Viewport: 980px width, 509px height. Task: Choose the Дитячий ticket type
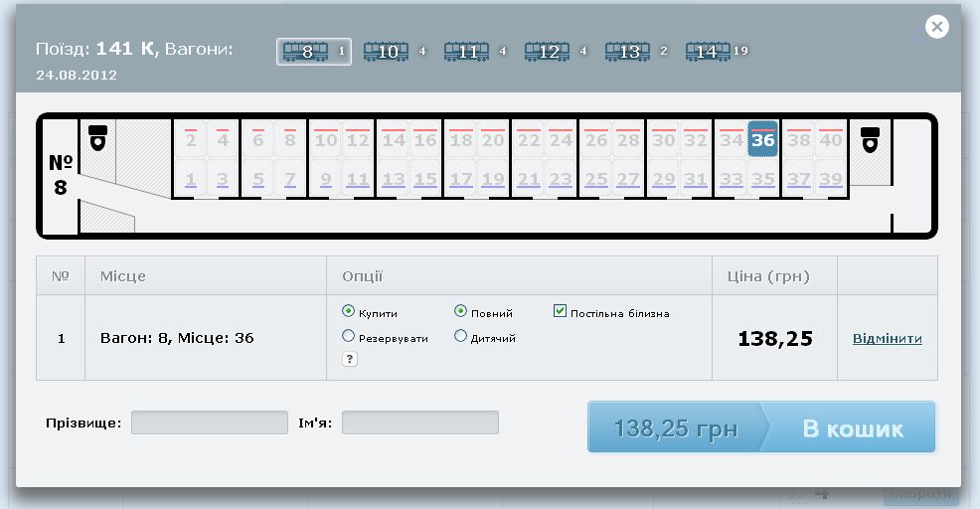tap(460, 336)
